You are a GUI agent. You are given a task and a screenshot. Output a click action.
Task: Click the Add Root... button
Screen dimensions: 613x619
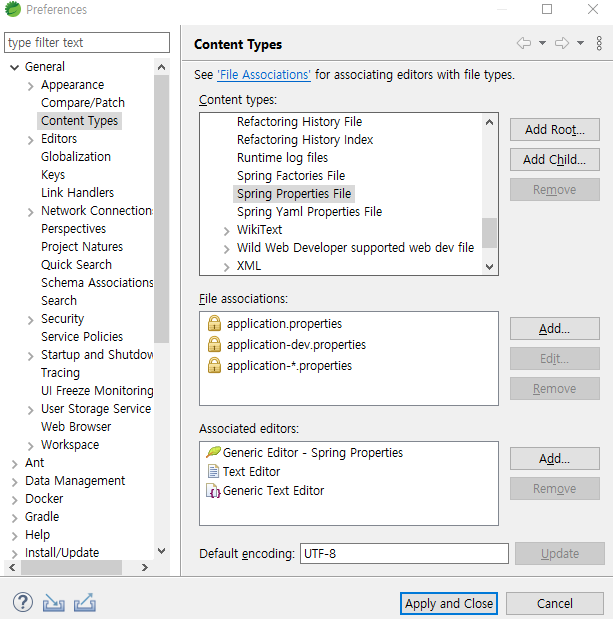(555, 129)
